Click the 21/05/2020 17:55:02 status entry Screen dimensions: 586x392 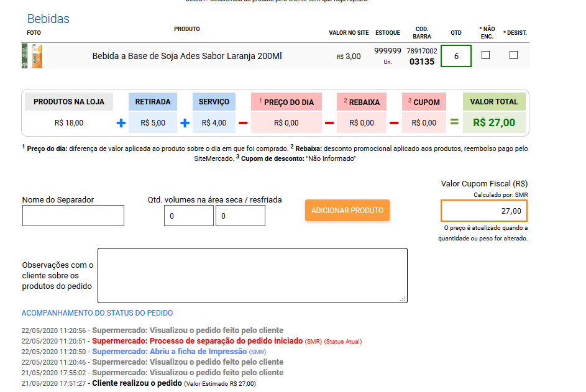[x=152, y=373]
